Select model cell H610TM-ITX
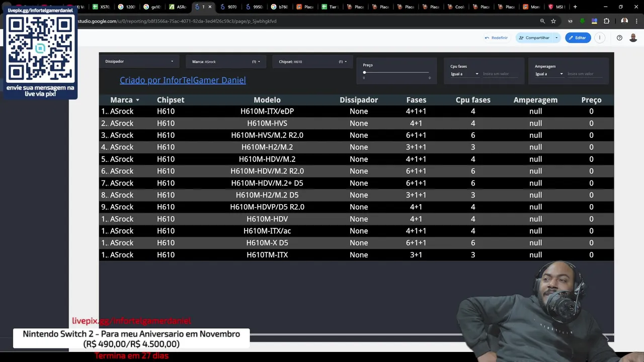 coord(267,255)
